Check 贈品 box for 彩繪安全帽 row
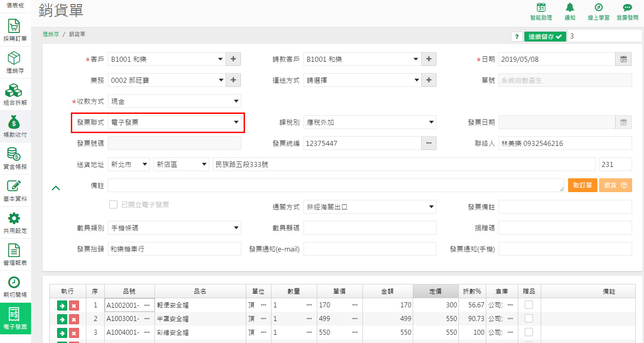The width and height of the screenshot is (644, 343). pos(529,332)
